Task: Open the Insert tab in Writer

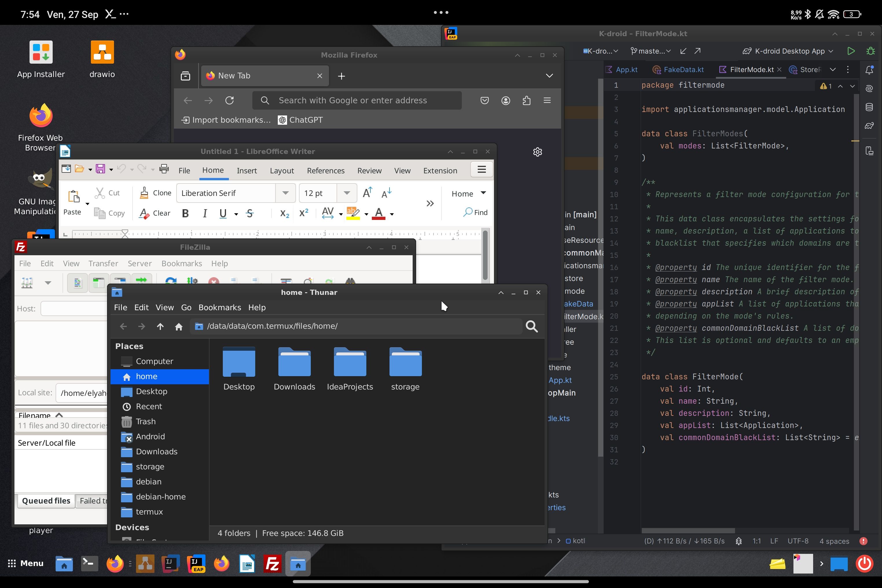Action: 247,171
